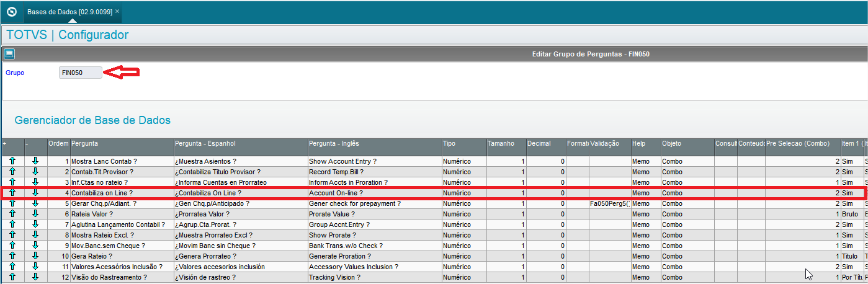Move up row 5 Gerar Chq.p/Adiant.

tap(12, 203)
